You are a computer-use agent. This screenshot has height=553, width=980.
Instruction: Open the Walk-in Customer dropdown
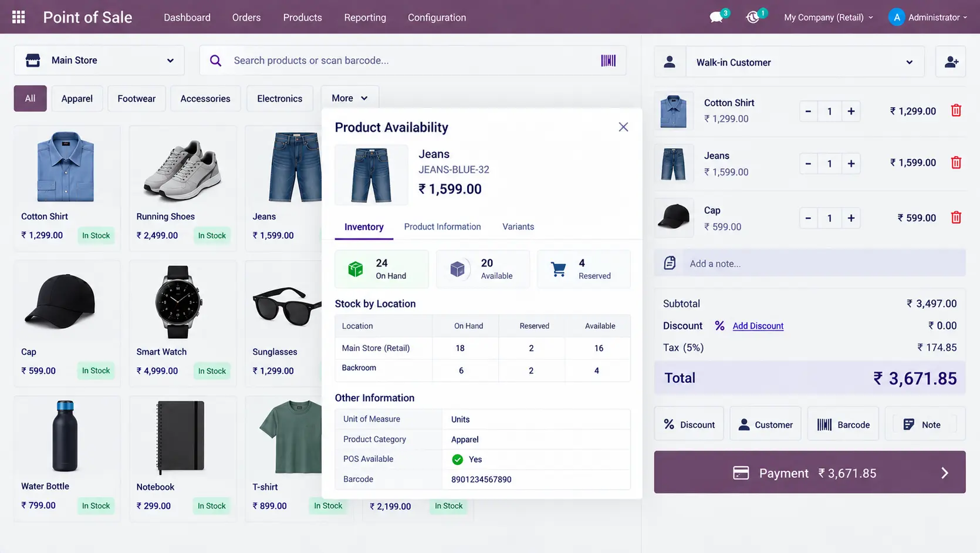tap(805, 62)
